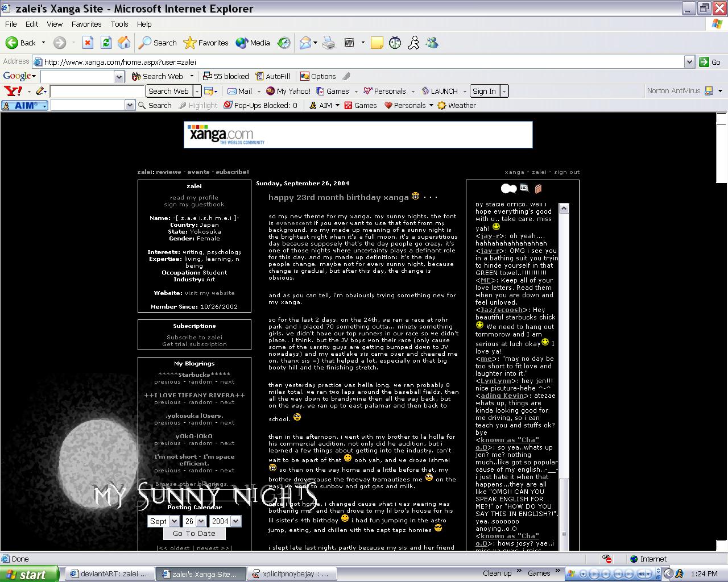The width and height of the screenshot is (728, 582).
Task: Open the read my profile link
Action: 194,198
